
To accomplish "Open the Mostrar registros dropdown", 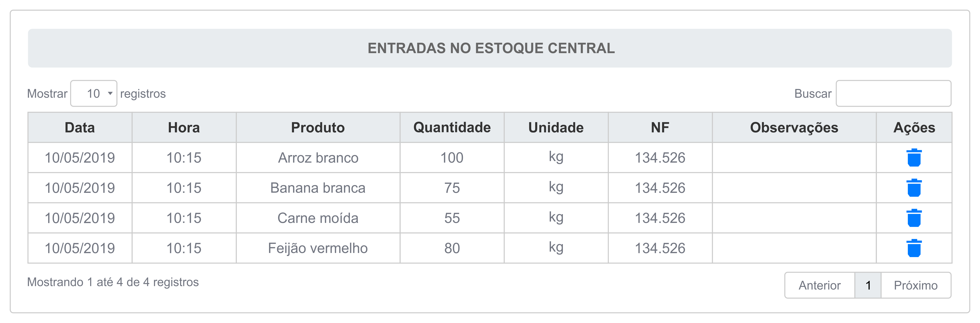I will (x=94, y=93).
